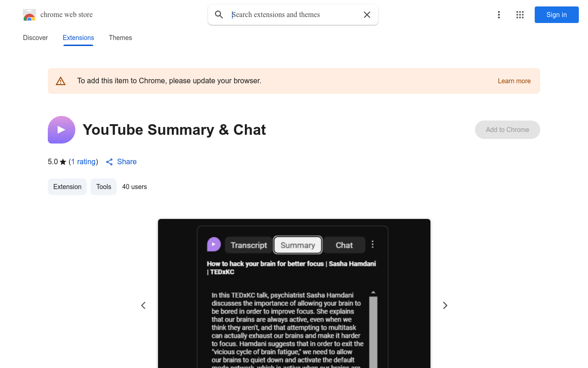Select the Extensions tab
This screenshot has height=368, width=588.
[x=79, y=38]
